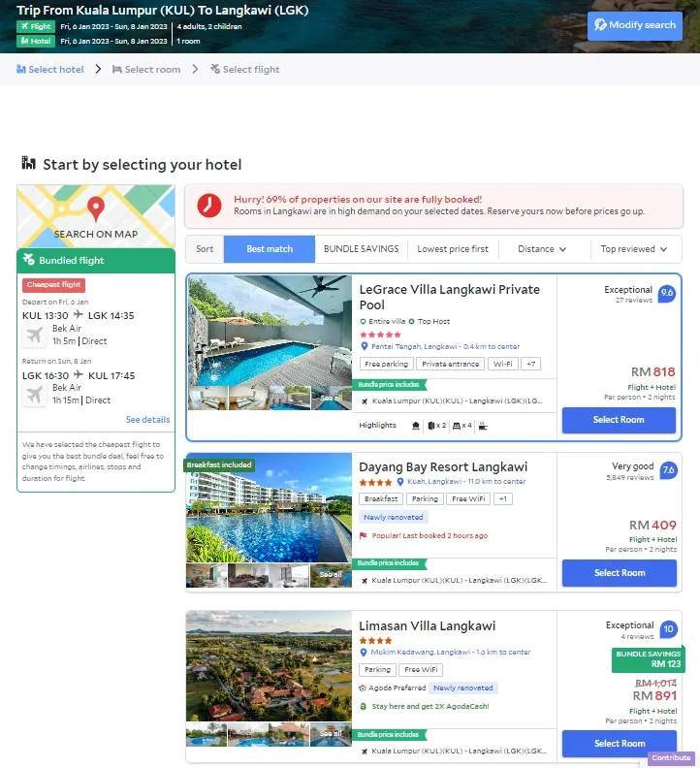Screen dimensions: 700x768
Task: Sort by Lowest price first
Action: coord(453,249)
